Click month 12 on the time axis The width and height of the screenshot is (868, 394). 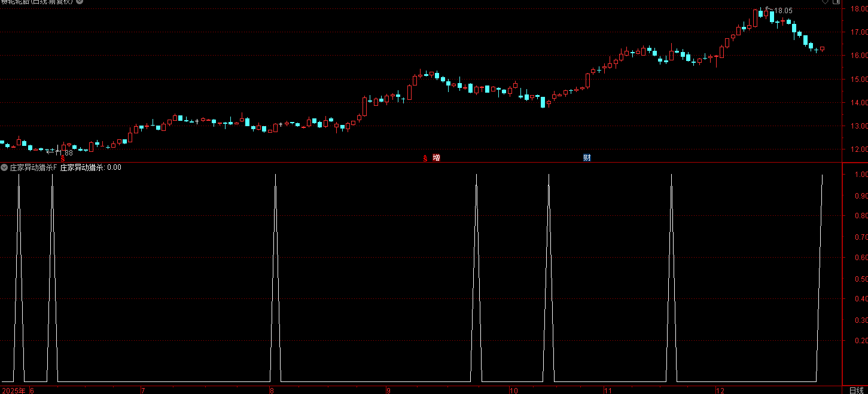click(721, 391)
